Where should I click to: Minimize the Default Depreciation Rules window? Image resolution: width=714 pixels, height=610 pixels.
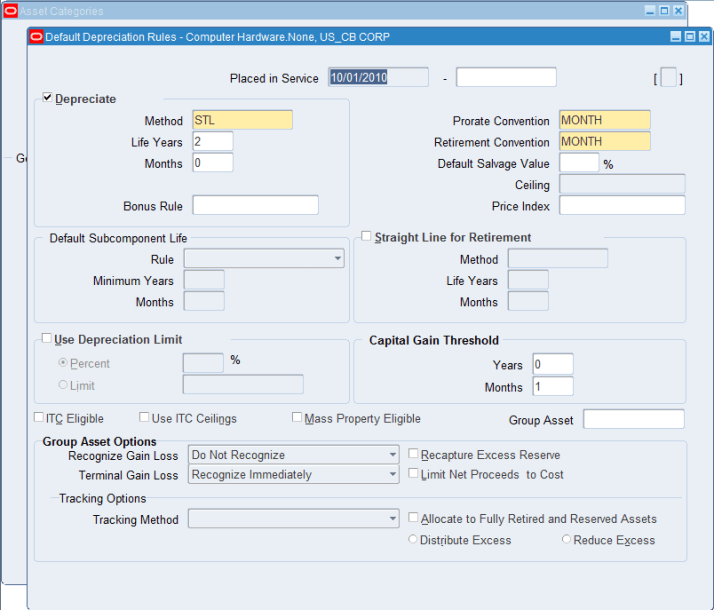[x=675, y=37]
